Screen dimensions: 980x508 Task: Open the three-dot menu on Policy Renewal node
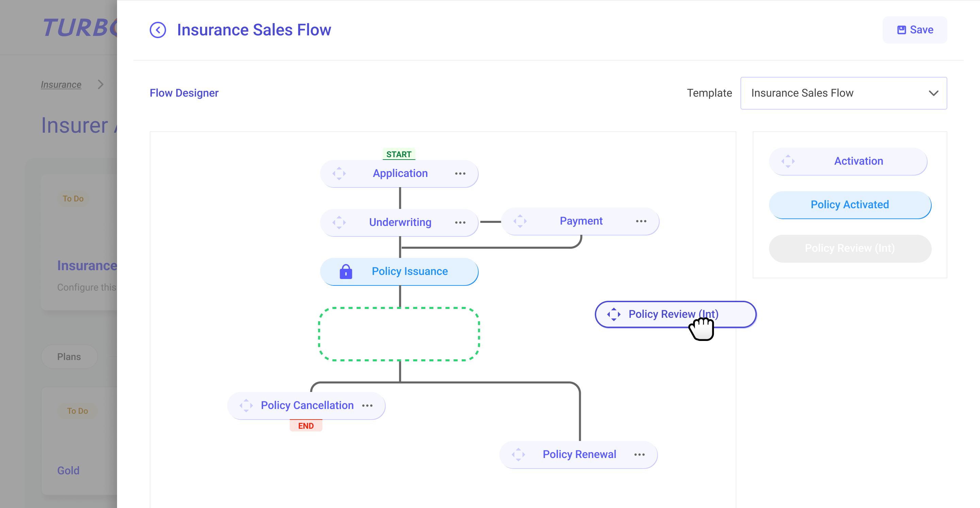[x=639, y=454]
